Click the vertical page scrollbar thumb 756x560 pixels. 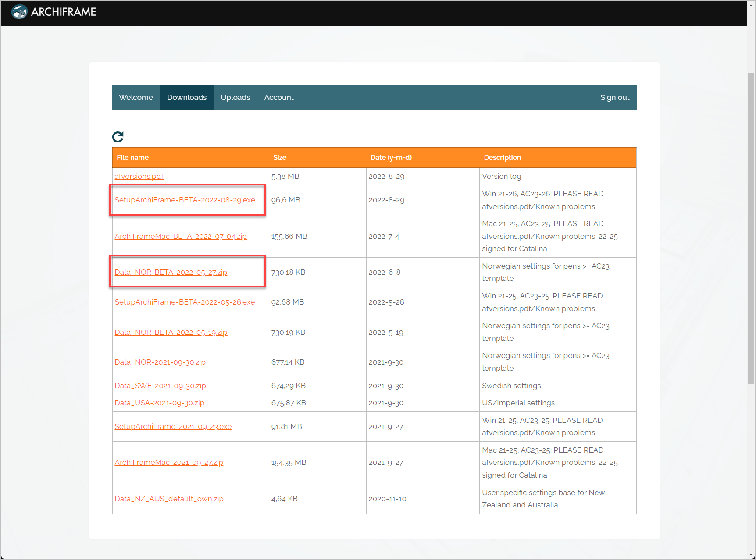(x=751, y=228)
